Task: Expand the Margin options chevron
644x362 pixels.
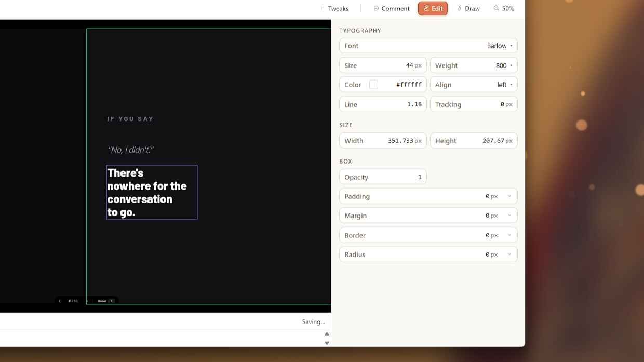Action: (x=509, y=216)
